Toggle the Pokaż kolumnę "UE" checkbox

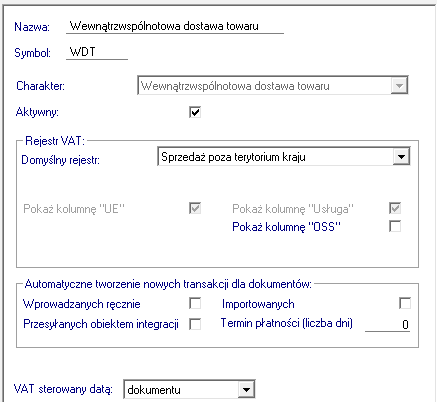click(x=195, y=208)
